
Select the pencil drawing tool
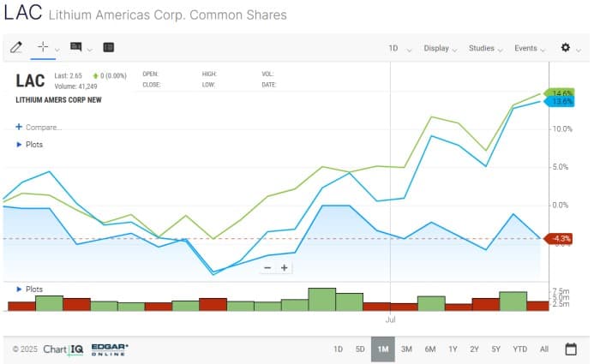pyautogui.click(x=15, y=48)
